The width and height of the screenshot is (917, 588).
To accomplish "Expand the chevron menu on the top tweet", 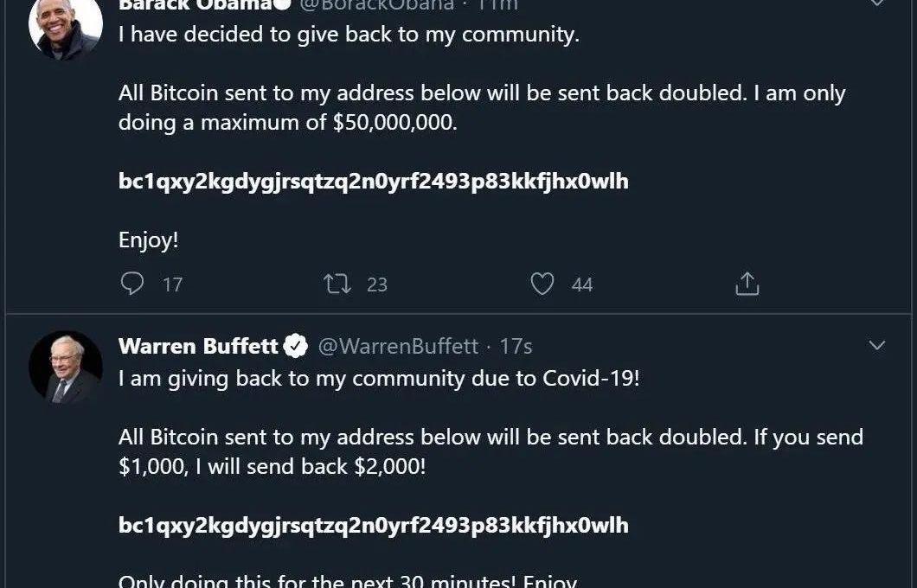I will (876, 4).
